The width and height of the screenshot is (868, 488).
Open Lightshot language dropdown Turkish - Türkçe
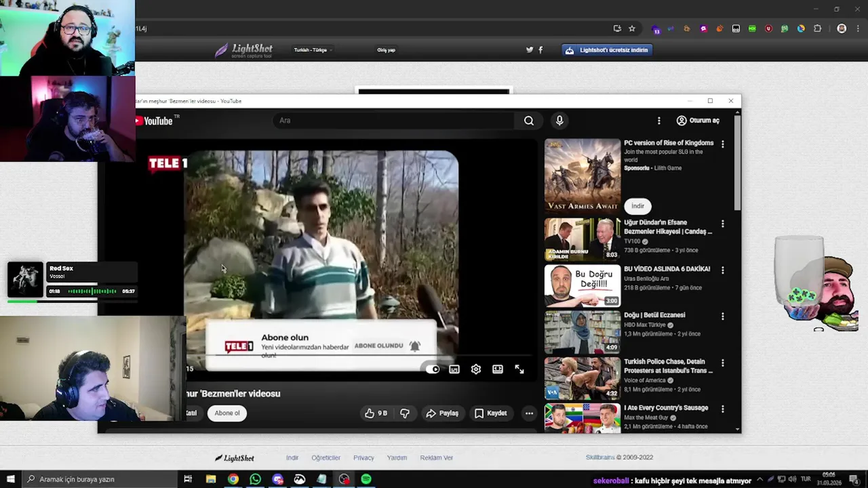[x=313, y=50]
